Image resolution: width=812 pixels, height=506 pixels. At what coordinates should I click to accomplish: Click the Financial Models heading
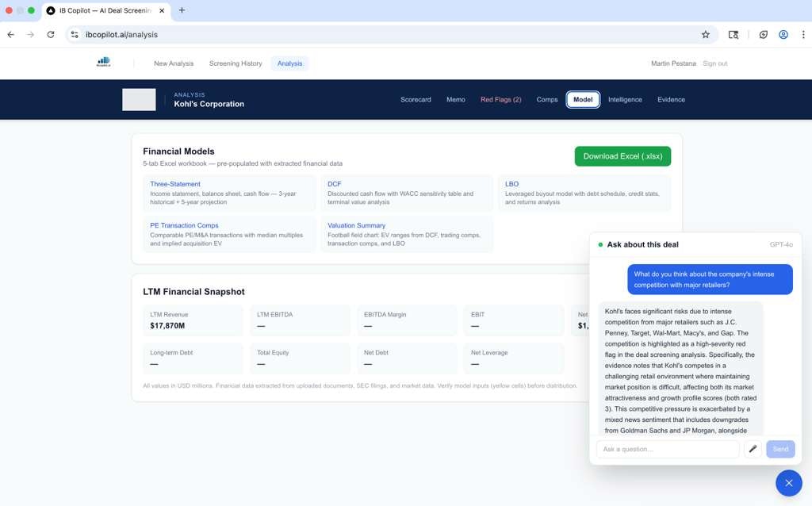pyautogui.click(x=178, y=151)
